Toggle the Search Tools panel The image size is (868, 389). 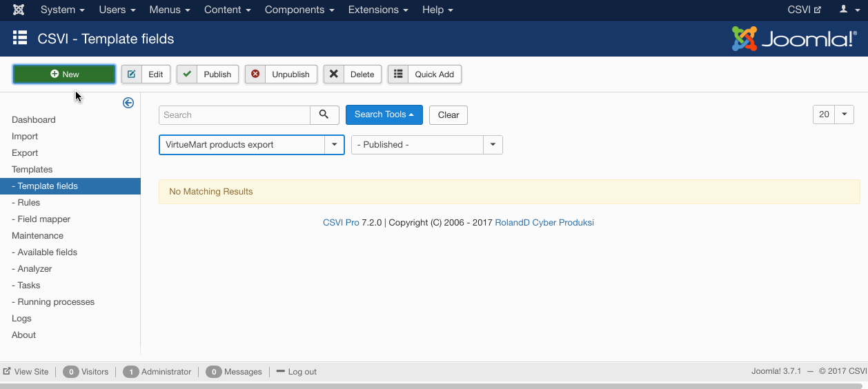(384, 114)
